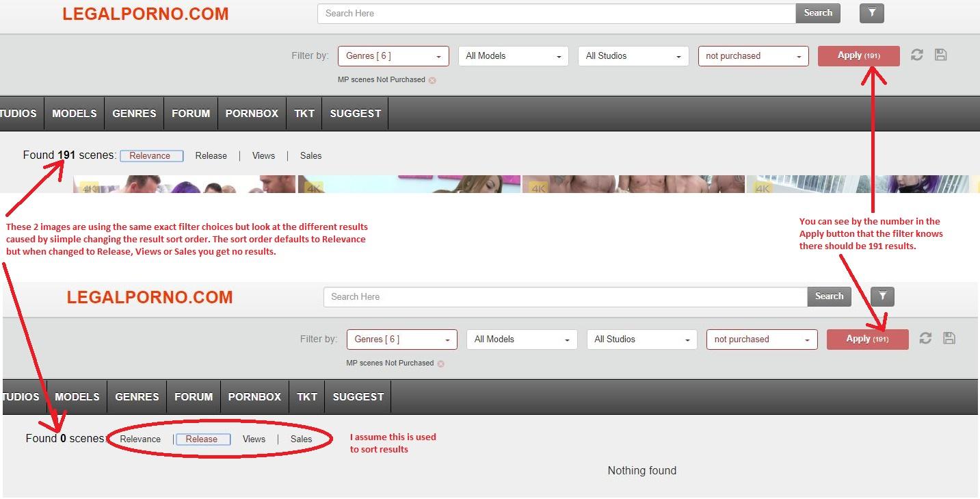Remove the lower 'MP scenes Not Purchased' tag
The height and width of the screenshot is (499, 980).
point(440,363)
